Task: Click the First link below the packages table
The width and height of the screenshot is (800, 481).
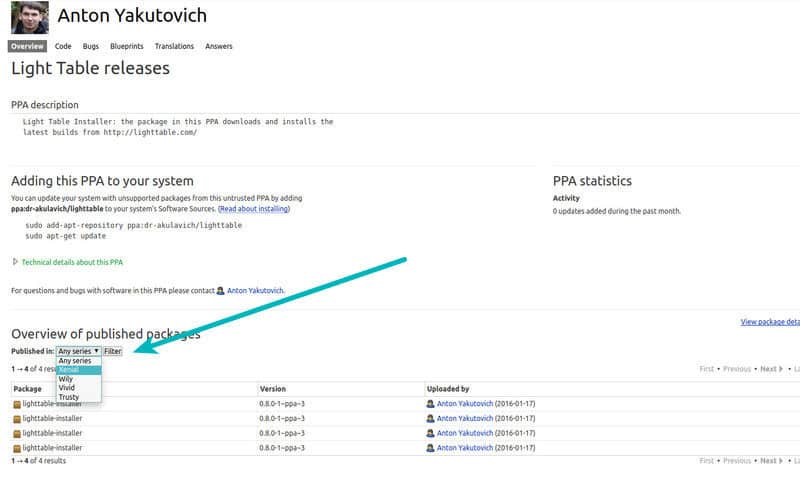Action: pyautogui.click(x=707, y=461)
